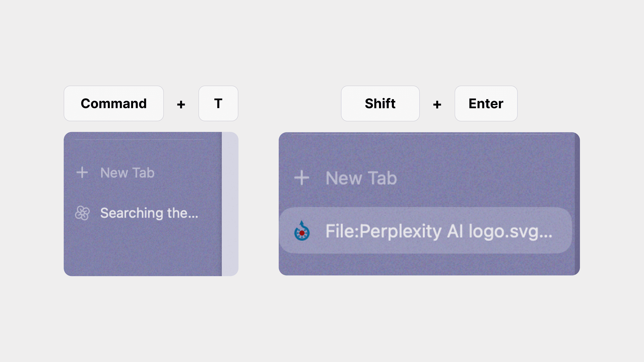Image resolution: width=644 pixels, height=362 pixels.
Task: Select the File:Perplexity AI logo.svg tab title
Action: (x=439, y=231)
